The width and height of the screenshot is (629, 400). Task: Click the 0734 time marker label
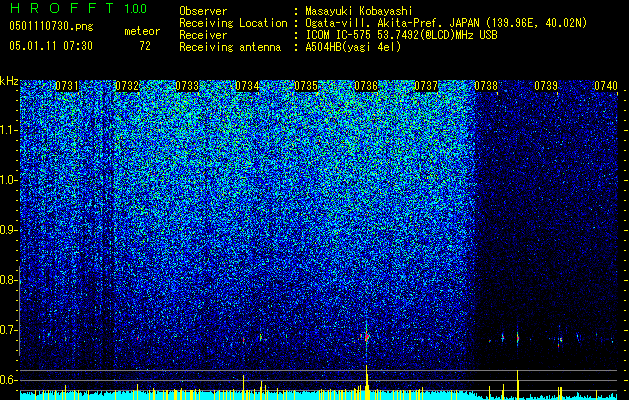pyautogui.click(x=247, y=86)
